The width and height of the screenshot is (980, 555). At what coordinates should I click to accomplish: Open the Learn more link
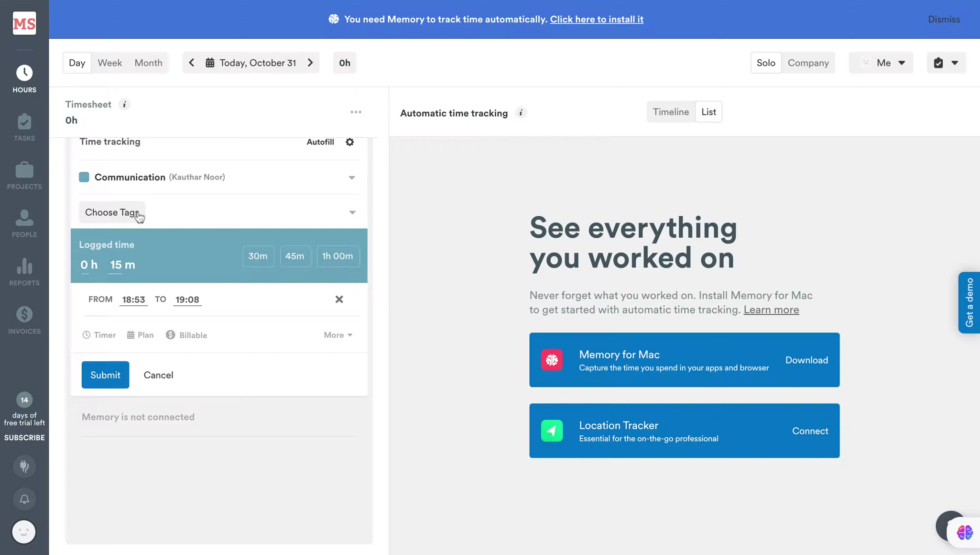pyautogui.click(x=771, y=310)
